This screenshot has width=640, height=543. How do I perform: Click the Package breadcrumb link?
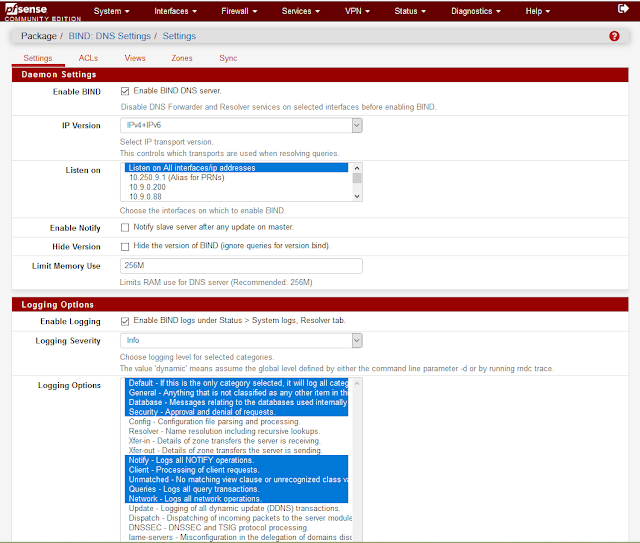[x=39, y=36]
